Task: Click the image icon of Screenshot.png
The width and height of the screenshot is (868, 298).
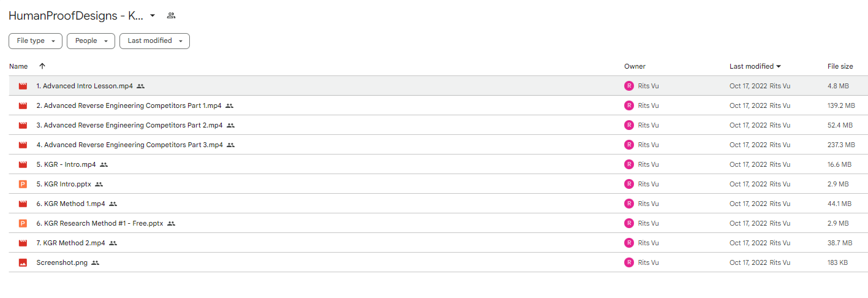Action: click(x=23, y=262)
